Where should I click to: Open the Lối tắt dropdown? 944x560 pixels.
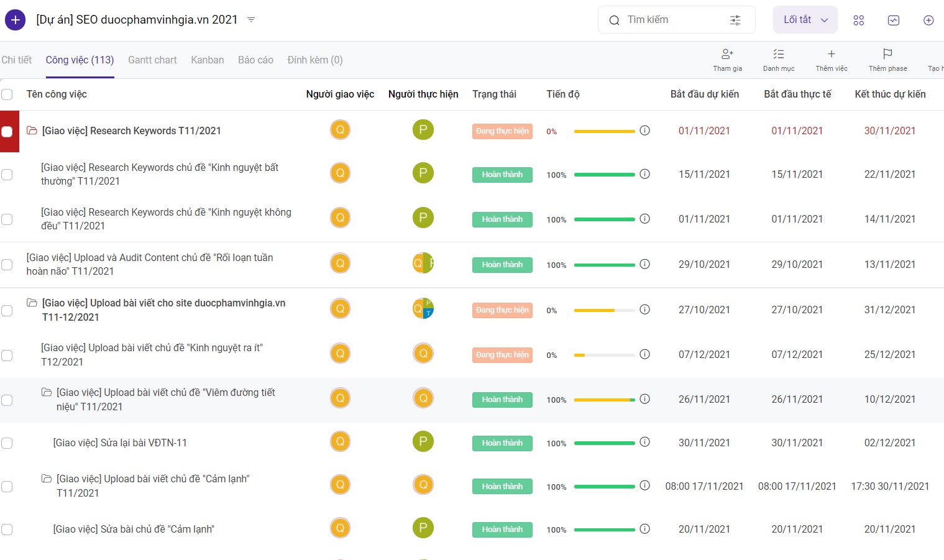[x=805, y=20]
